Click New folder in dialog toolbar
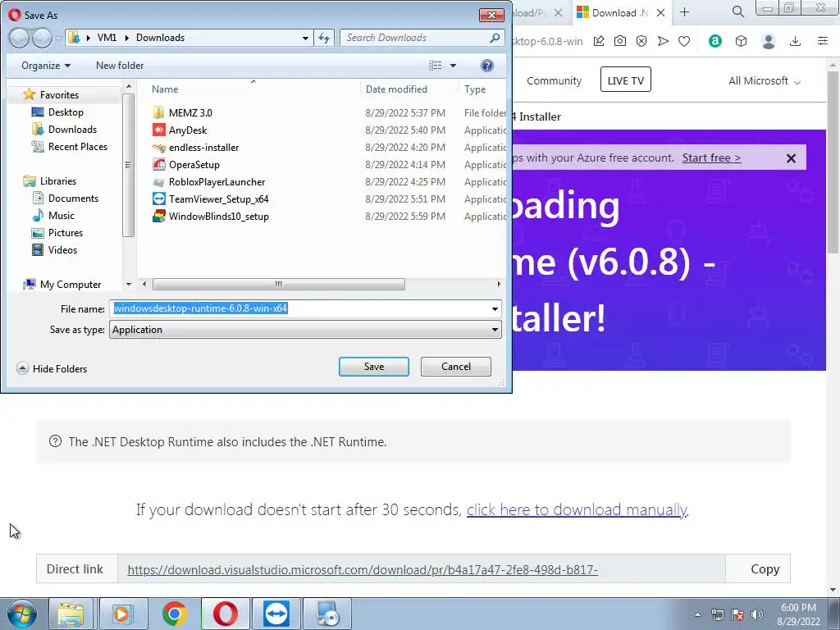The width and height of the screenshot is (840, 630). tap(120, 66)
